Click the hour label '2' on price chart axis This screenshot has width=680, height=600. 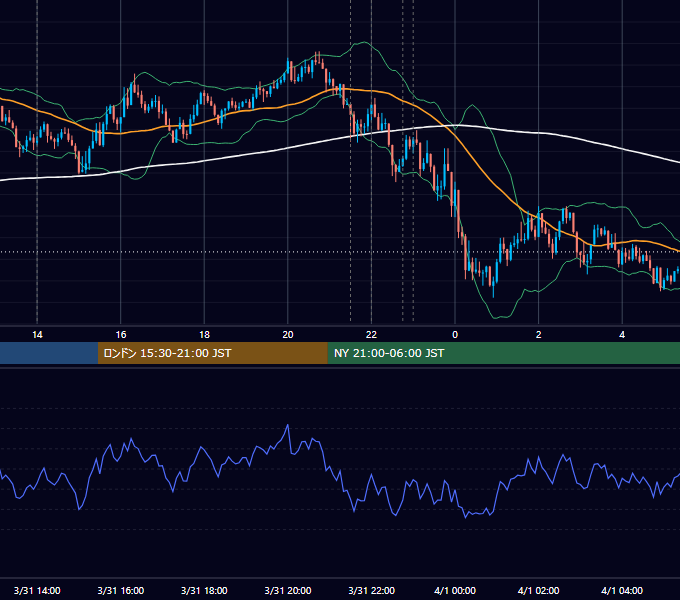[x=539, y=335]
